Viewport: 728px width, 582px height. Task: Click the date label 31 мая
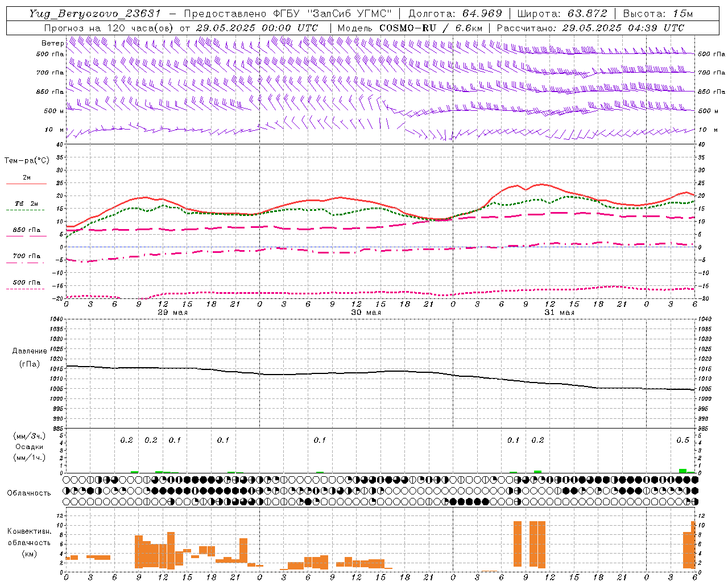(559, 313)
